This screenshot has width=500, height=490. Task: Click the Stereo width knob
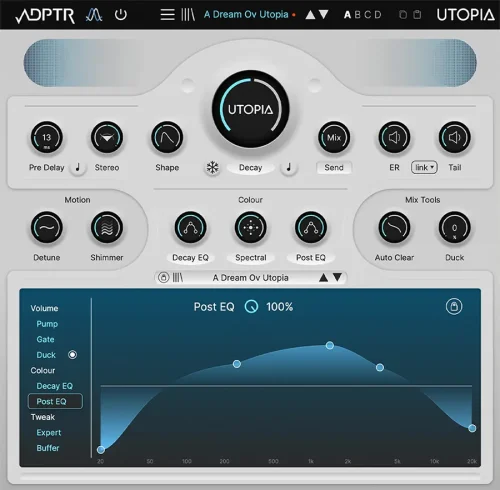coord(107,137)
